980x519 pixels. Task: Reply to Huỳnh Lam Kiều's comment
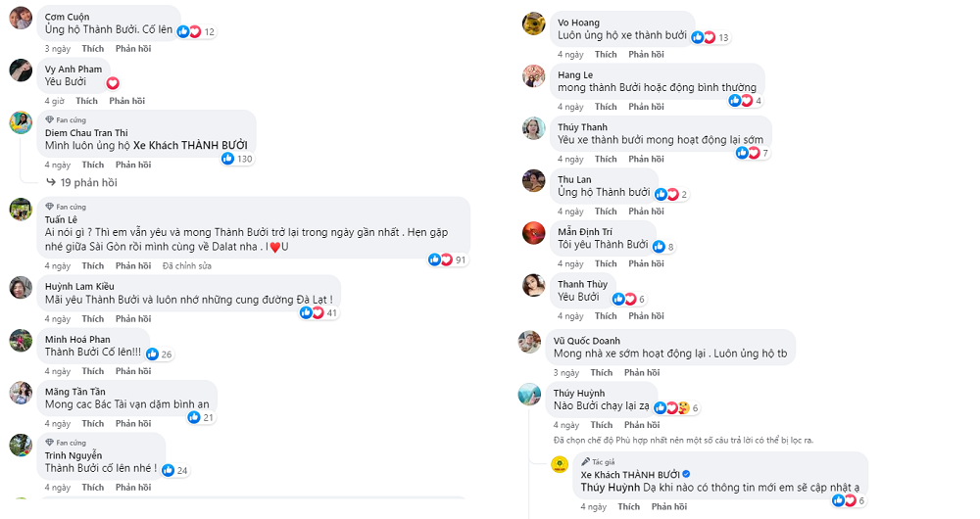pos(133,319)
